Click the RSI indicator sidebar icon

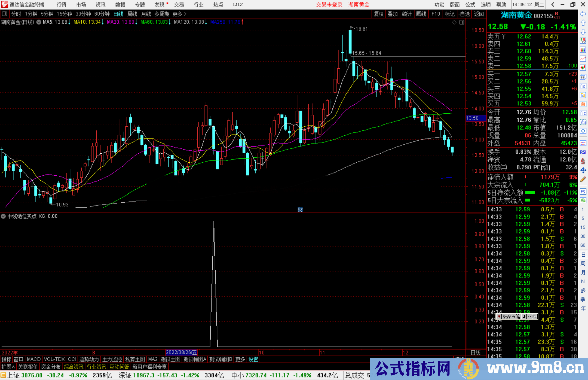click(x=583, y=152)
